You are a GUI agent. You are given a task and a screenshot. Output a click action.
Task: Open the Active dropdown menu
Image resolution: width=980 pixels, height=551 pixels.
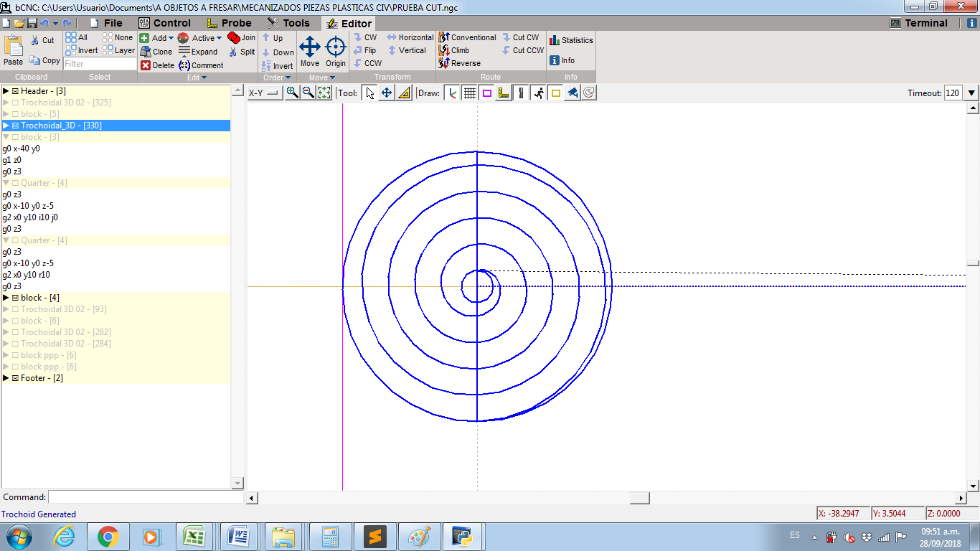click(200, 38)
